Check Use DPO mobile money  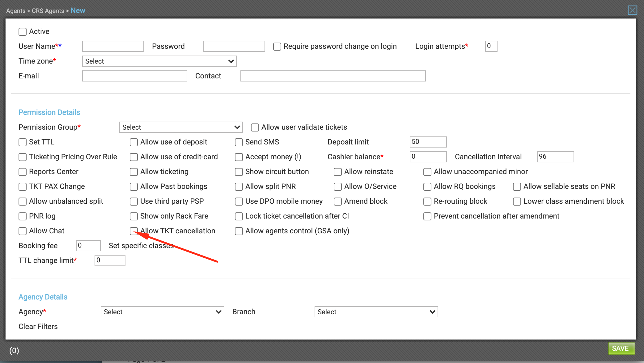[x=239, y=202]
